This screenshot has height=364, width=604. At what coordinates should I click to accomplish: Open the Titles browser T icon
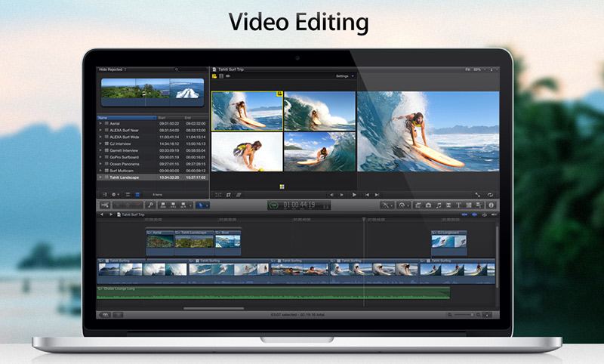point(458,205)
